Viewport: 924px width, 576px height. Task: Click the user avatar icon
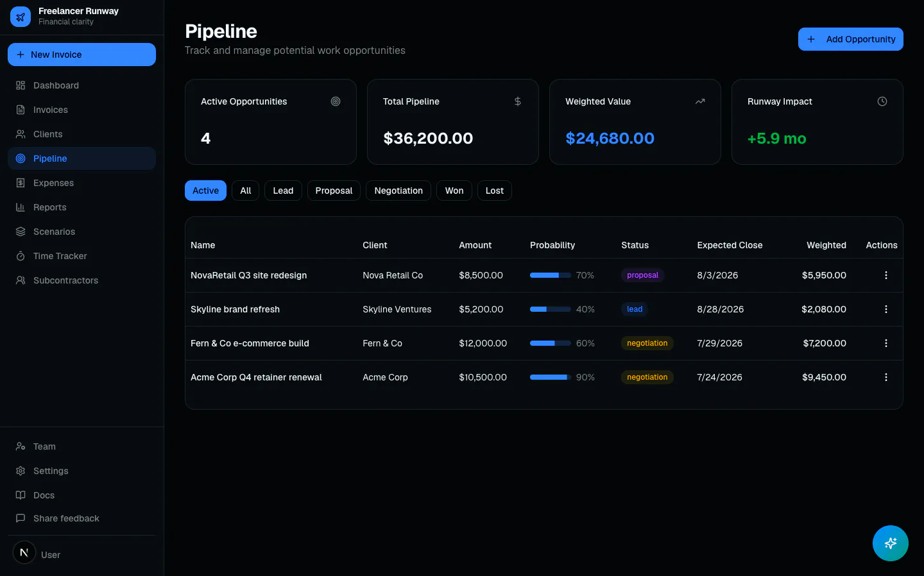pos(24,552)
